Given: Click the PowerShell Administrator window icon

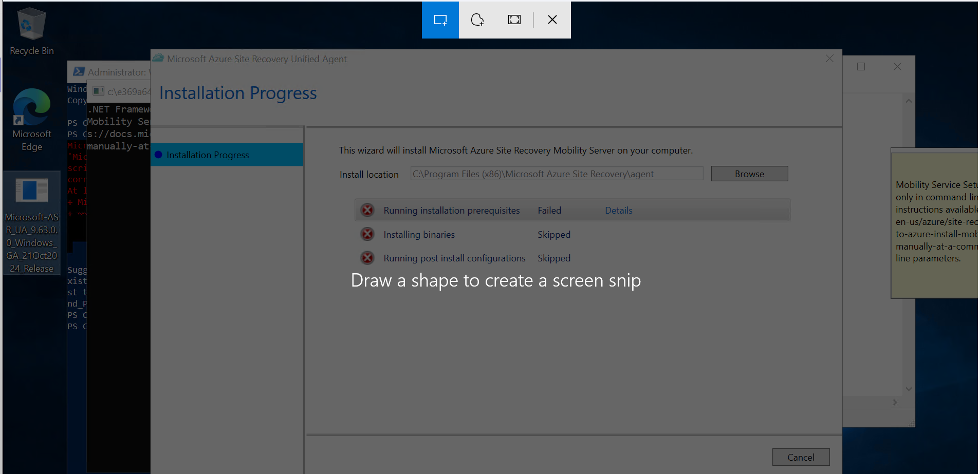Looking at the screenshot, I should point(79,72).
